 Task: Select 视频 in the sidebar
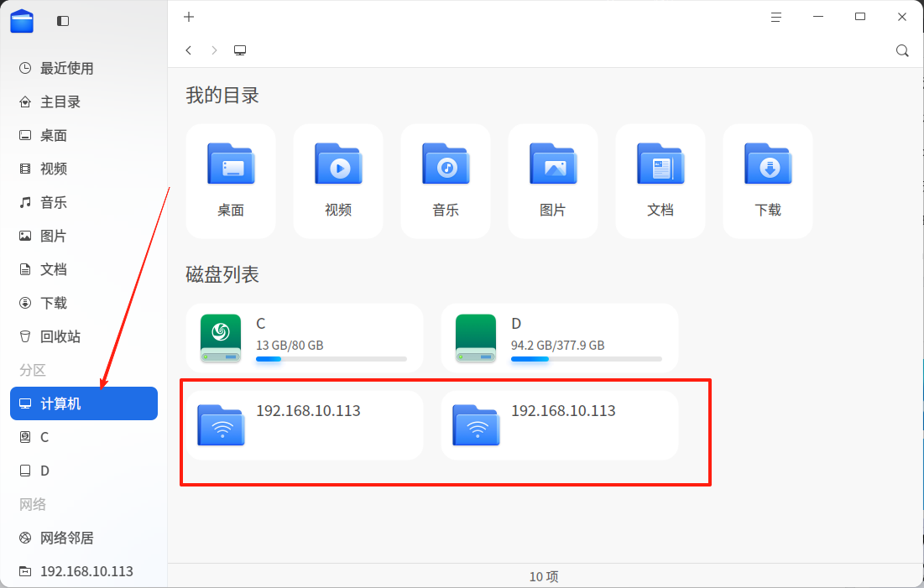pos(84,169)
